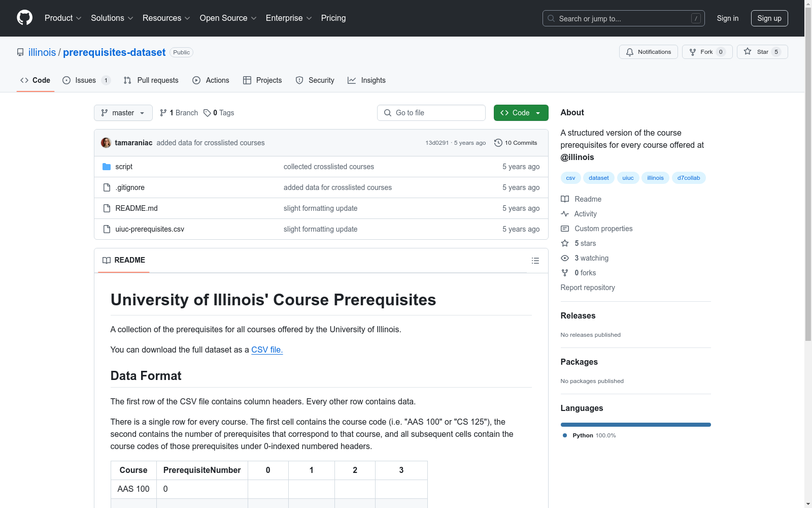Click the uiuc-prerequisites.csv file icon
The height and width of the screenshot is (508, 812).
(x=107, y=229)
